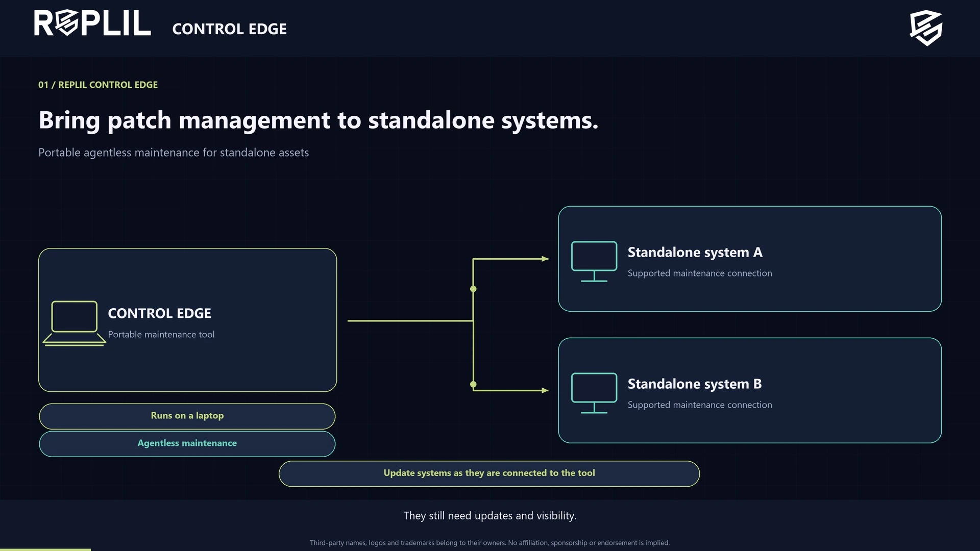
Task: Click the "Bring patch management to standalone systems." headline
Action: coord(318,121)
